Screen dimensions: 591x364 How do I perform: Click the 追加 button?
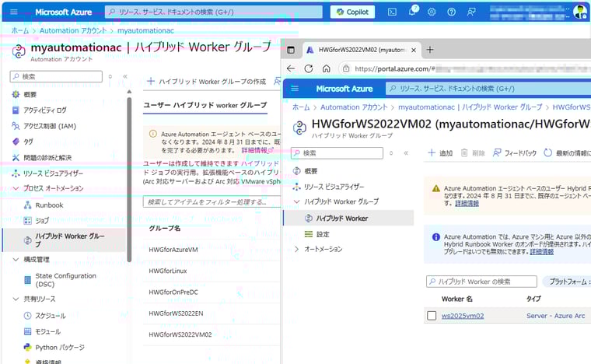440,153
